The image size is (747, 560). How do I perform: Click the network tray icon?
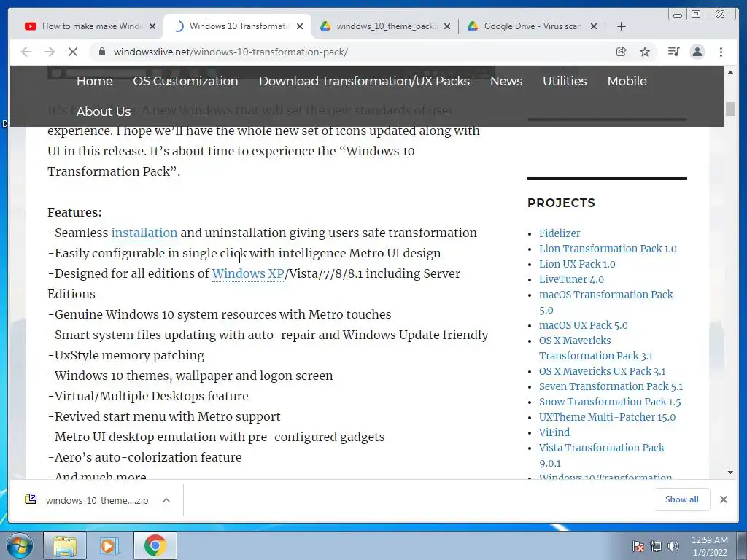(x=656, y=546)
